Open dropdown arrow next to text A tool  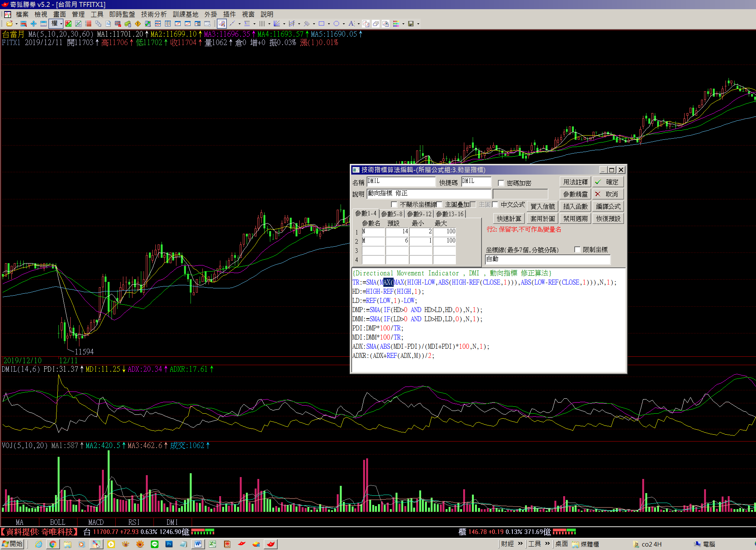359,24
